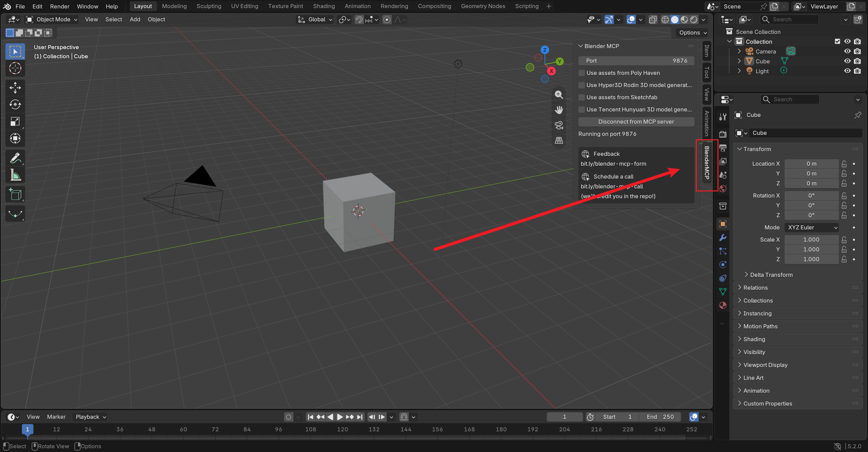Open the Tool properties tab with wrench-screwdriver icon
The width and height of the screenshot is (868, 452).
(x=723, y=117)
